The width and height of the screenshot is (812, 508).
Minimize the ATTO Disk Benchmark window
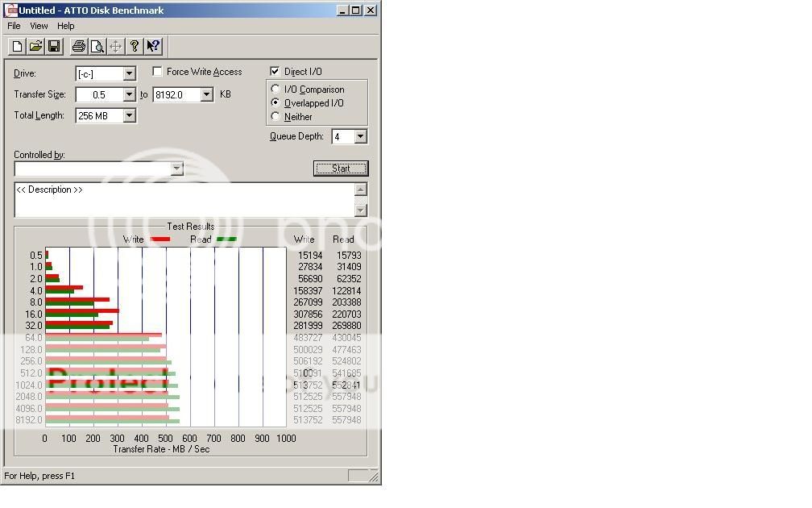(x=342, y=10)
